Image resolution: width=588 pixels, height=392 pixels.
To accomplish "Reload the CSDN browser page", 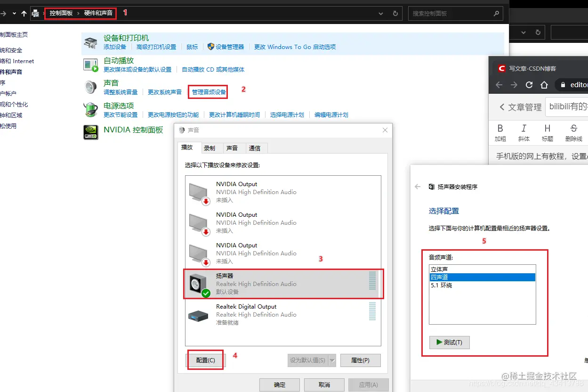I will point(529,85).
